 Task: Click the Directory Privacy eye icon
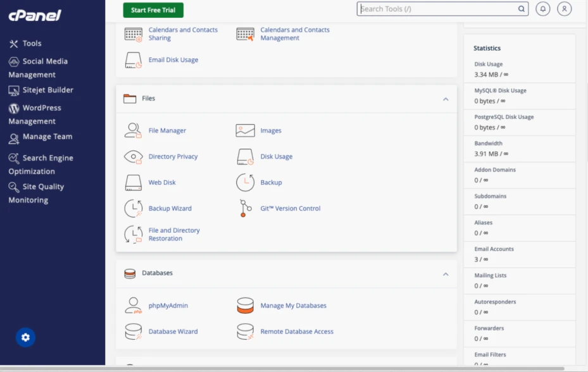(x=133, y=156)
